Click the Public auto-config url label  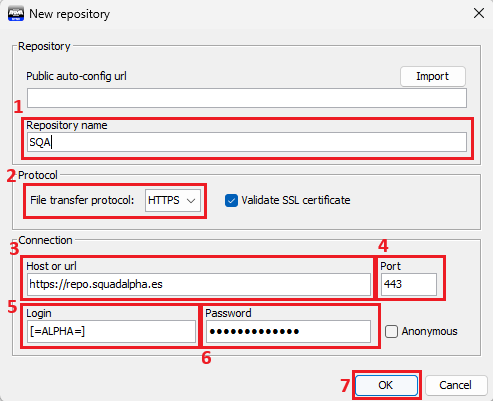[x=76, y=76]
